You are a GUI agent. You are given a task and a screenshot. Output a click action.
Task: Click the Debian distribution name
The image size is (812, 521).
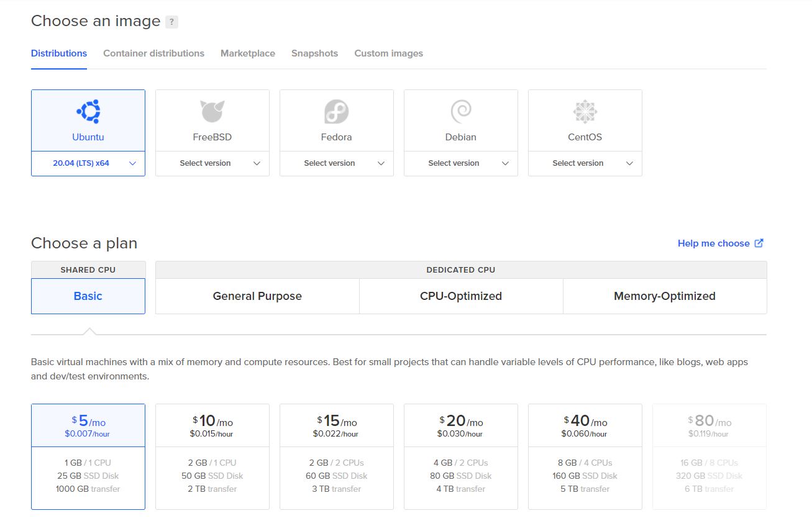(460, 137)
